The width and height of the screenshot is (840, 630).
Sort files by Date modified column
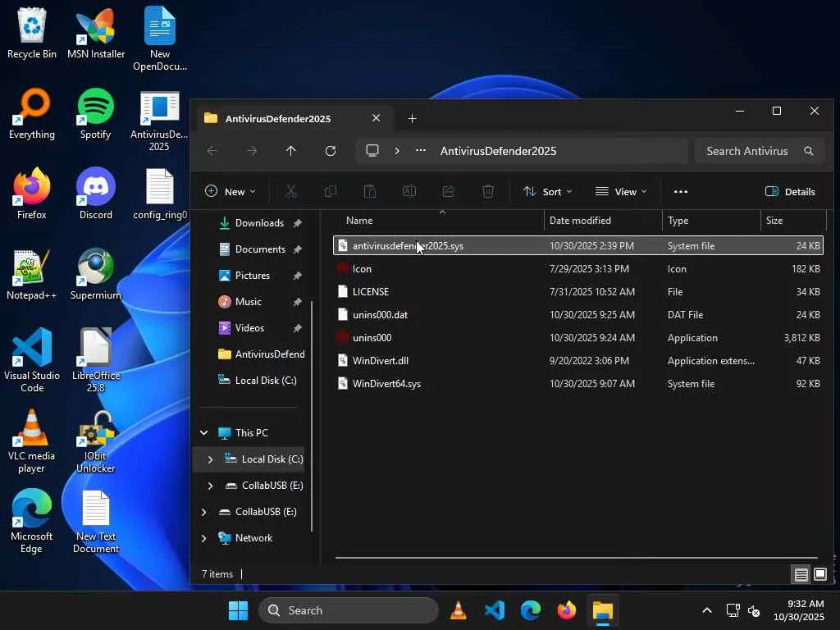click(580, 221)
